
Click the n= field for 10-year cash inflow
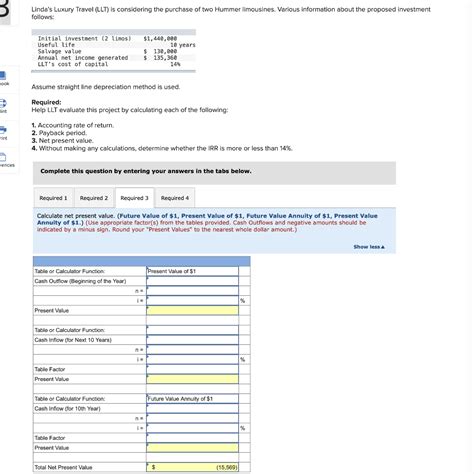tap(192, 350)
